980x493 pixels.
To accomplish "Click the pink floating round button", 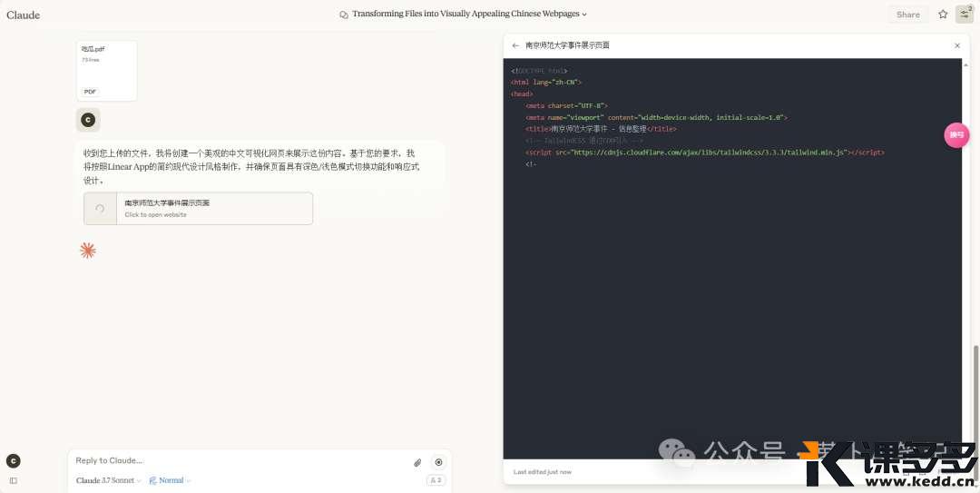I will 956,135.
